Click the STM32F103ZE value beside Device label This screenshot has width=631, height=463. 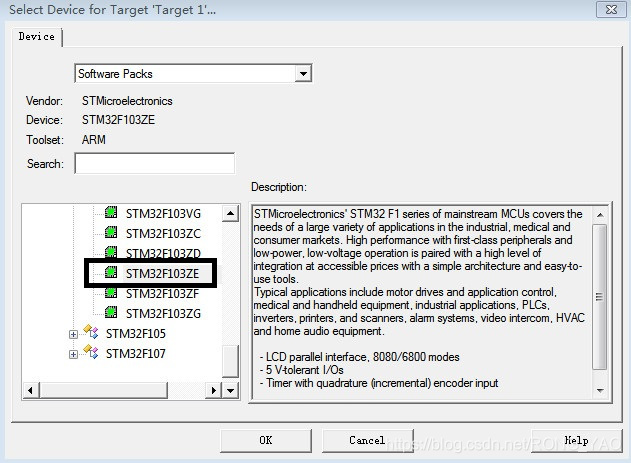pyautogui.click(x=118, y=120)
